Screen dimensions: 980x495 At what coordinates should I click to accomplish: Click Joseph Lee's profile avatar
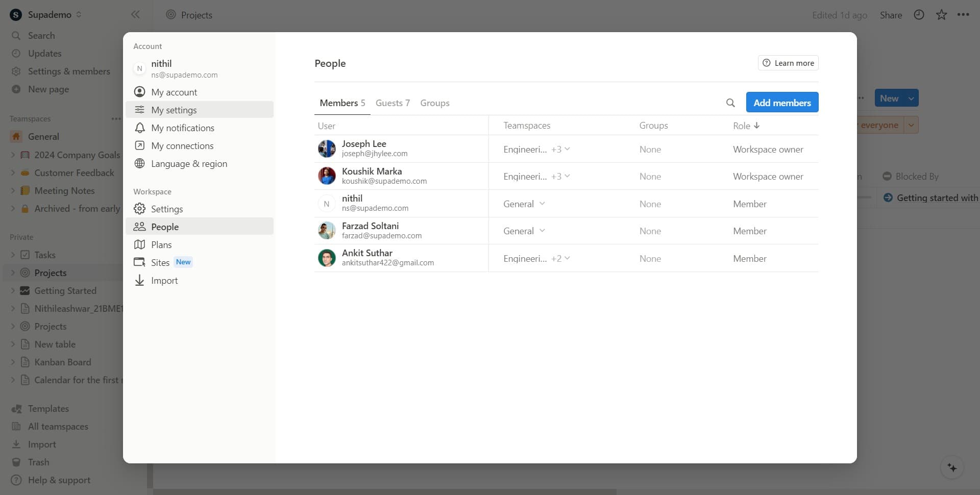pyautogui.click(x=327, y=149)
